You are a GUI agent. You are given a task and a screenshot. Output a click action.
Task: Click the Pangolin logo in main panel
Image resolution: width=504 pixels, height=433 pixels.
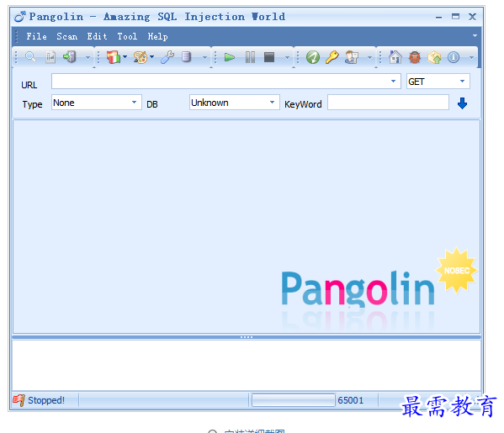[358, 288]
